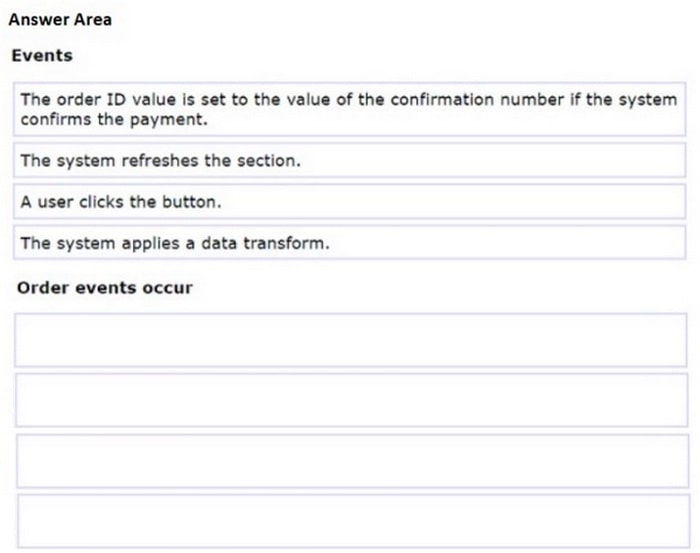The image size is (700, 553).
Task: Click the last empty order slot
Action: click(x=350, y=521)
